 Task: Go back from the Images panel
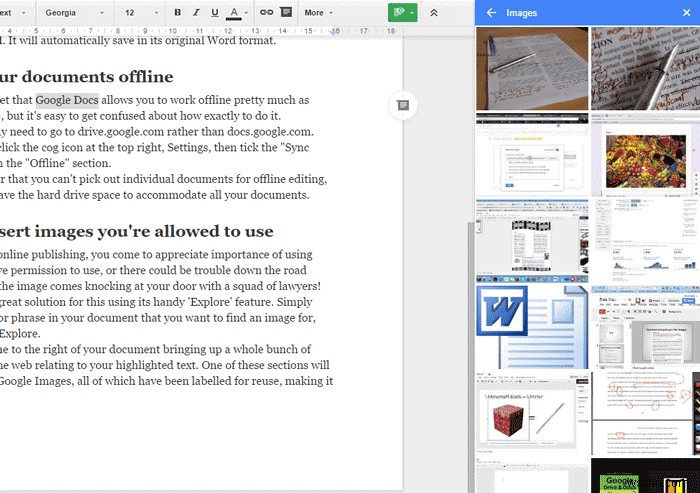click(x=491, y=13)
